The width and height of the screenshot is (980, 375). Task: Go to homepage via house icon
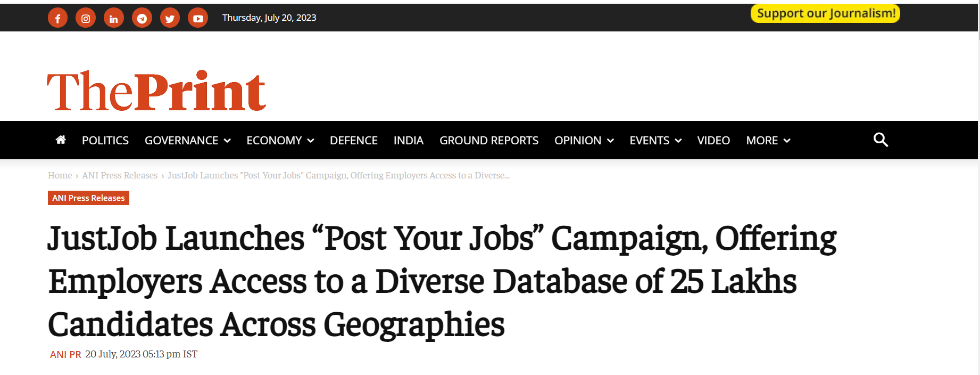point(61,140)
